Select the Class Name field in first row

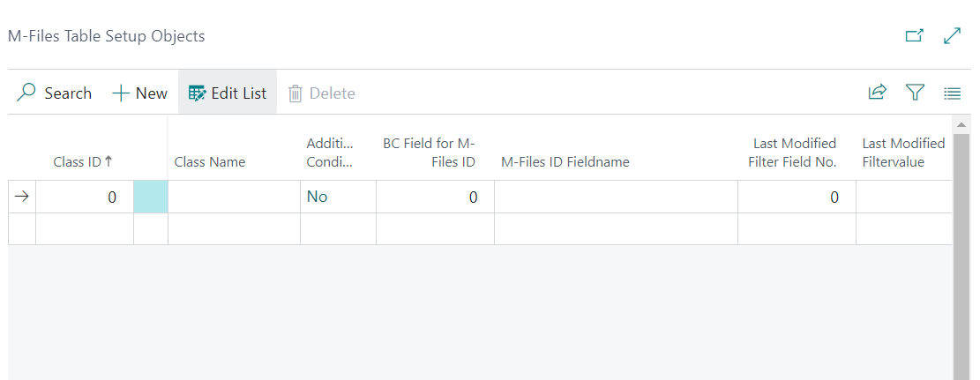[234, 197]
